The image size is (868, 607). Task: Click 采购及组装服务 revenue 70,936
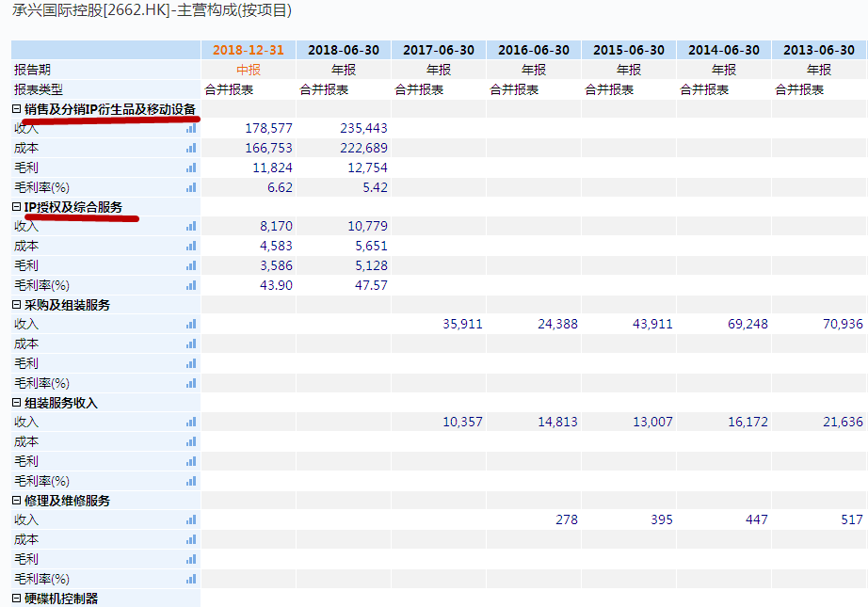(x=844, y=325)
